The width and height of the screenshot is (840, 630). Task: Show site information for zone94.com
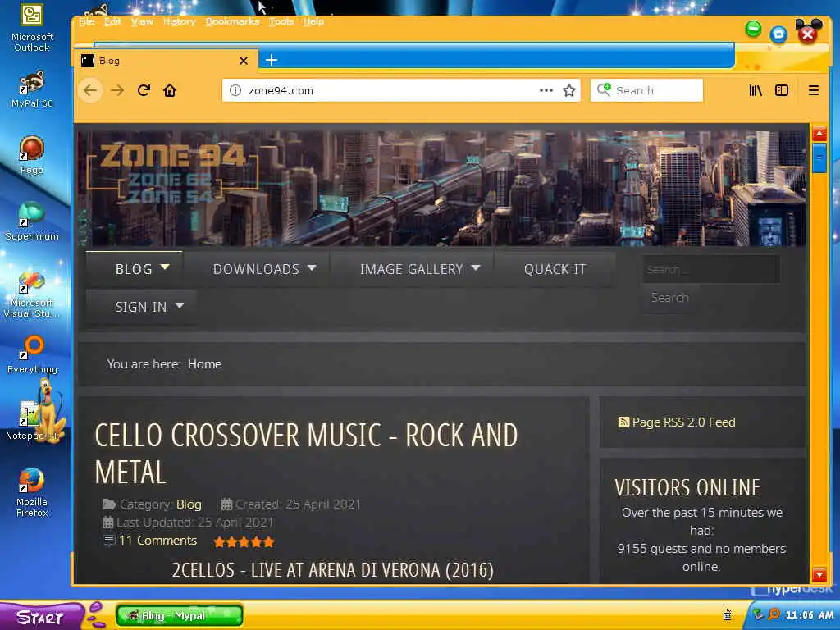[x=235, y=90]
